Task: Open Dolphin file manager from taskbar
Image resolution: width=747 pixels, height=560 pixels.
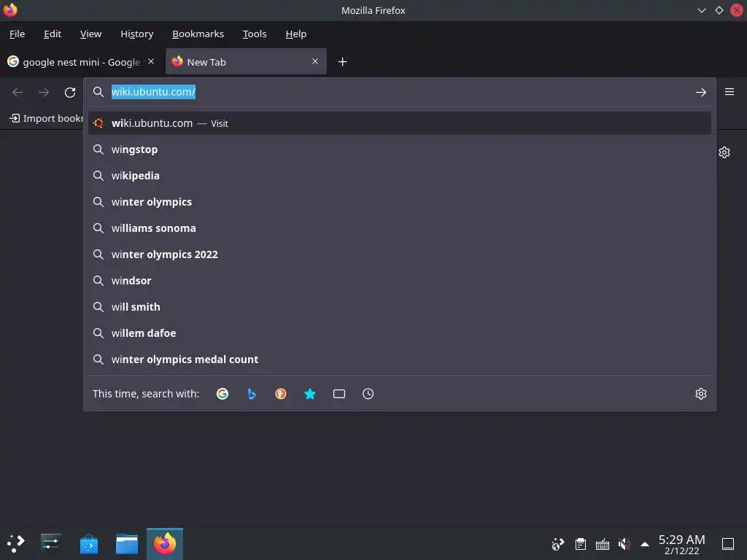Action: pos(127,544)
